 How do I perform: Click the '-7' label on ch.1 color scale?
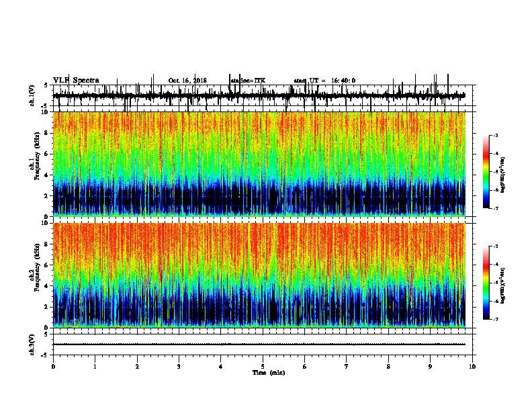point(496,208)
